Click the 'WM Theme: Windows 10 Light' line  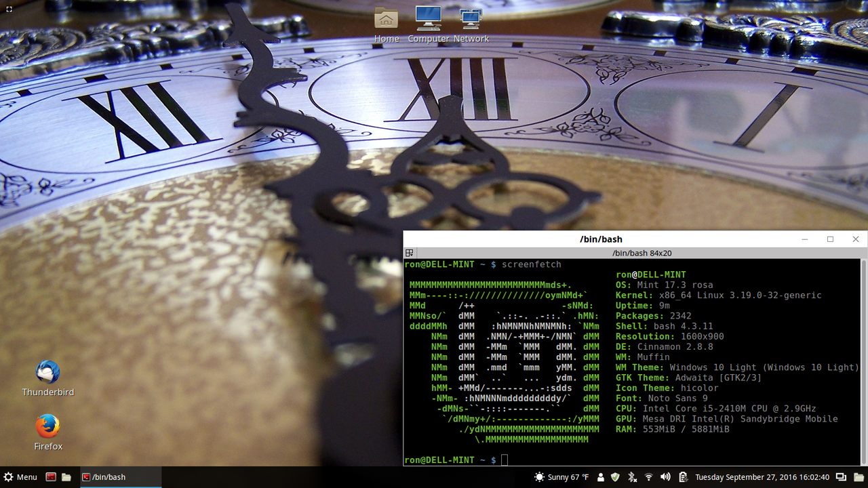(738, 367)
